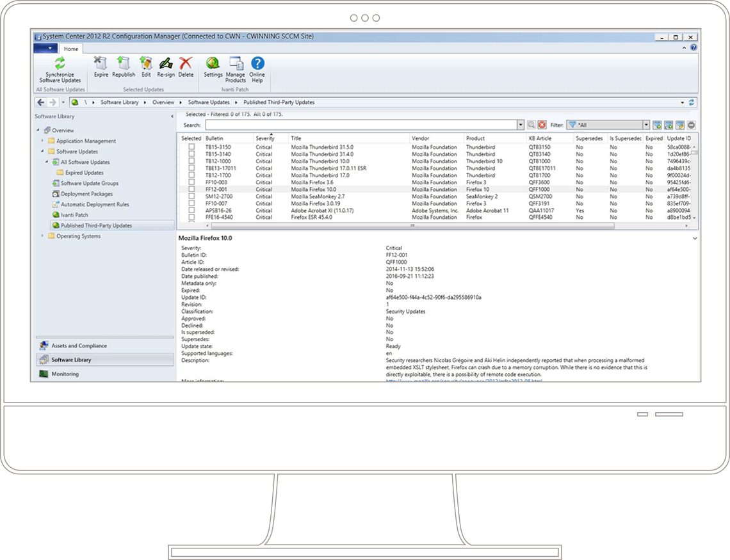Clear search with red X icon

point(542,125)
